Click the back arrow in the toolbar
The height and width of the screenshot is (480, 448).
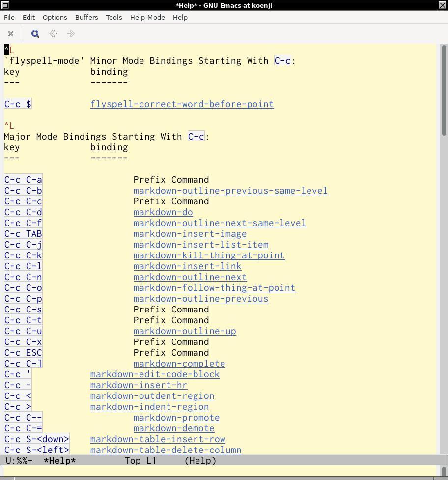pyautogui.click(x=53, y=34)
